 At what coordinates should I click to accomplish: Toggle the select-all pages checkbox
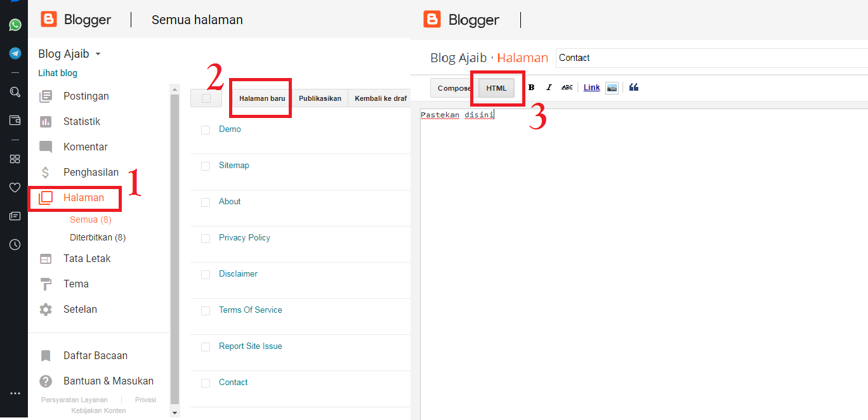pyautogui.click(x=206, y=98)
